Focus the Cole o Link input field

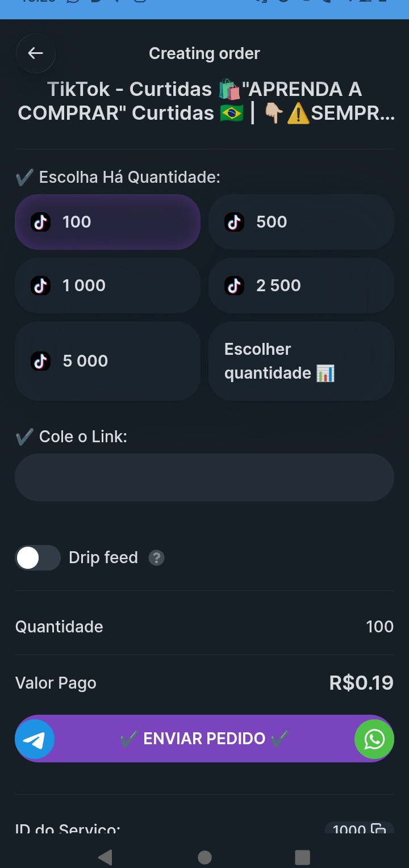coord(204,477)
